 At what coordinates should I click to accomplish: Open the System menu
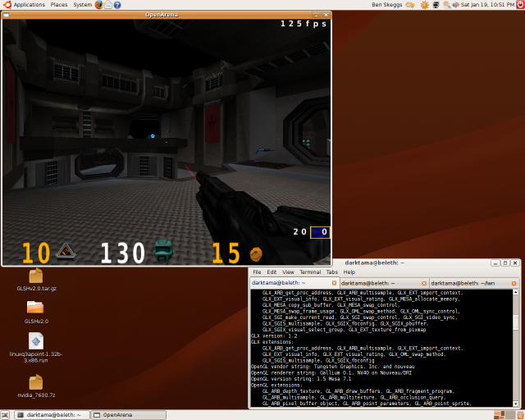(x=82, y=5)
